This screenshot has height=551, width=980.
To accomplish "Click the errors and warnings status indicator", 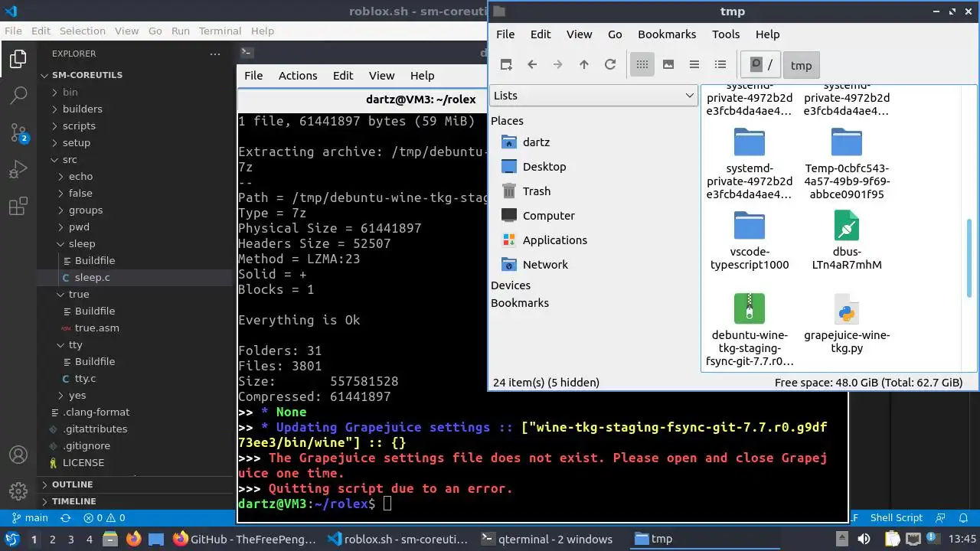I will point(104,518).
